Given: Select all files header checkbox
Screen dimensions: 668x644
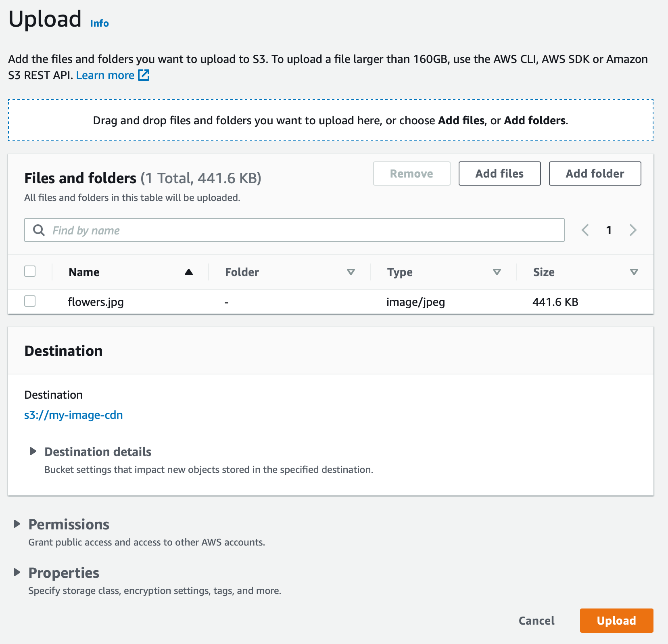Looking at the screenshot, I should (30, 271).
